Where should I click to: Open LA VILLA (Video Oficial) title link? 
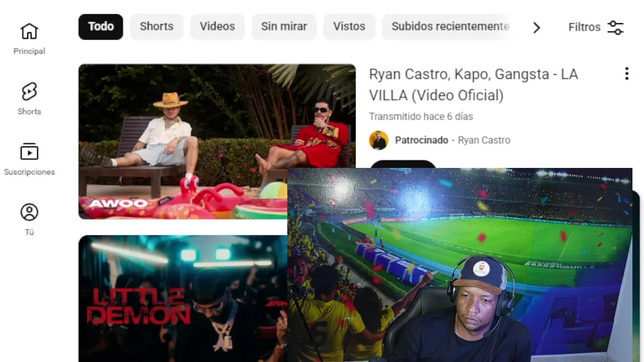(473, 84)
